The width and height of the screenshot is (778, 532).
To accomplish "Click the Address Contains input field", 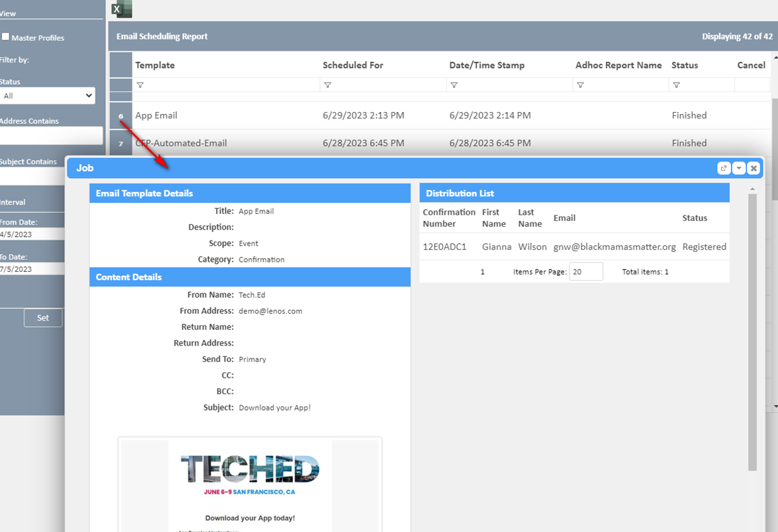I will (50, 135).
